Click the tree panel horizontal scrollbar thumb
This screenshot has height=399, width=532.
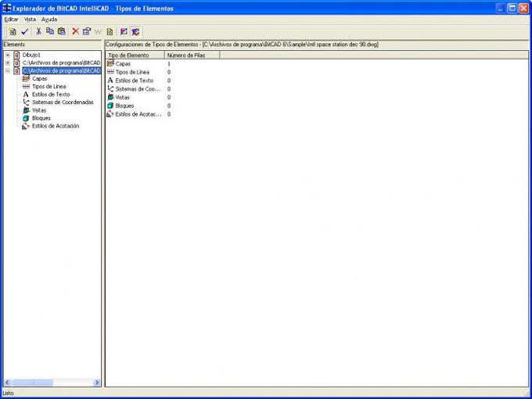point(32,383)
